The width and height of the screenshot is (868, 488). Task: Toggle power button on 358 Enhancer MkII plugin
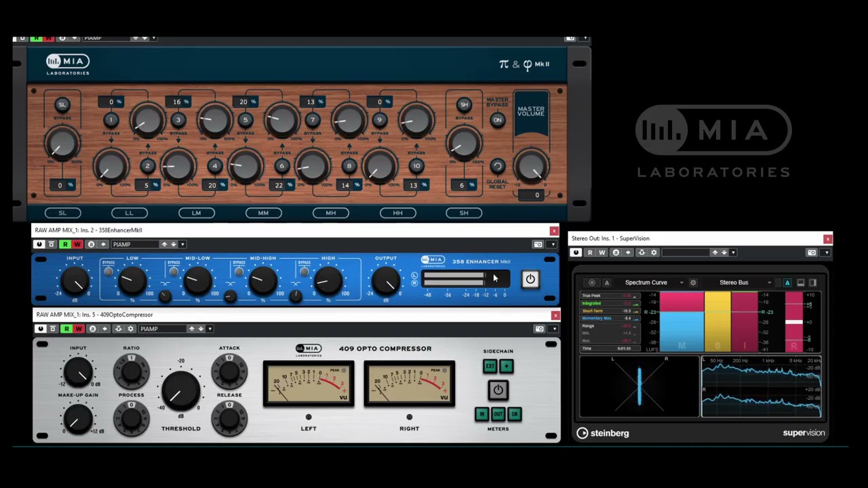530,279
